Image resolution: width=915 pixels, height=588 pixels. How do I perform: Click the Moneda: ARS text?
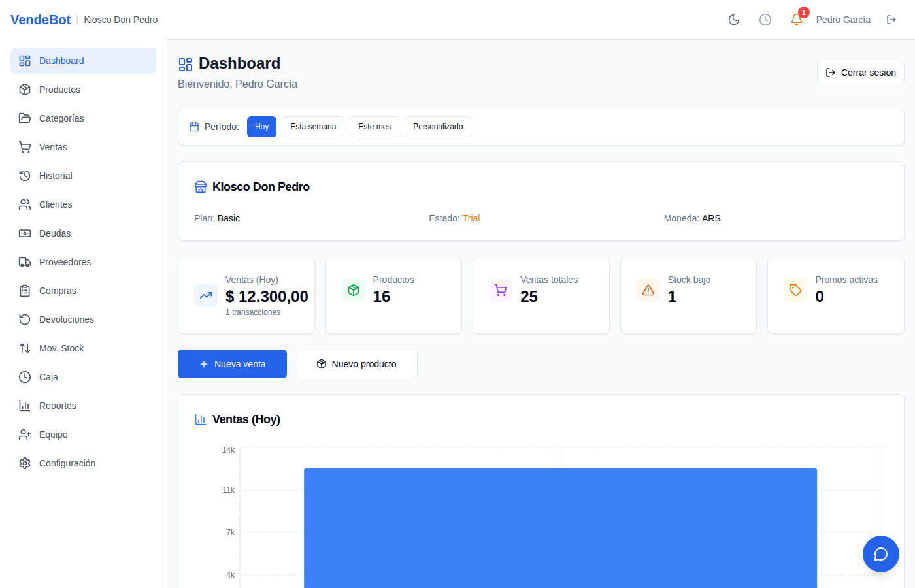[x=692, y=218]
